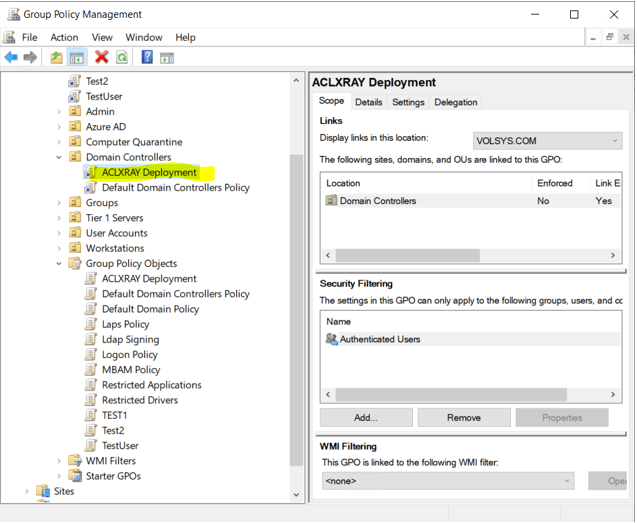Toggle the Show/Hide Action Pane icon

point(167,58)
